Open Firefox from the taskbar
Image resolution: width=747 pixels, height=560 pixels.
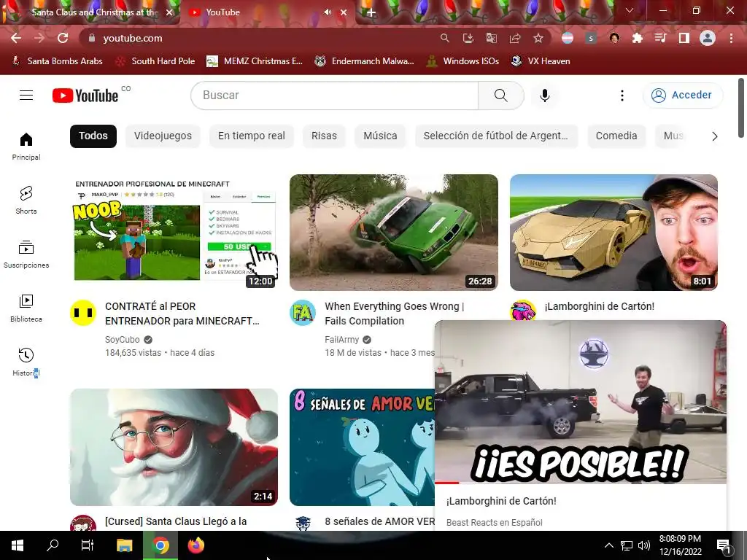[196, 545]
